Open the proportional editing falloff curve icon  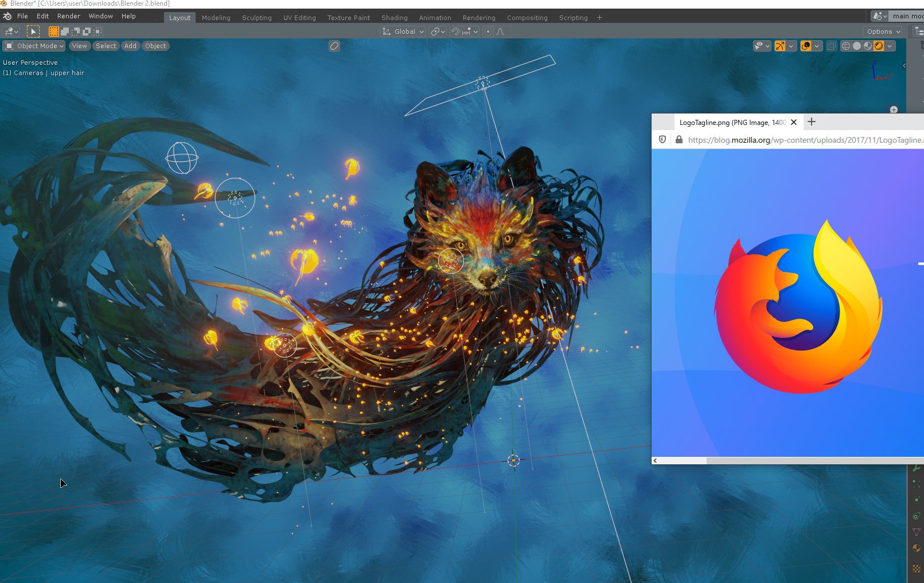(x=501, y=32)
